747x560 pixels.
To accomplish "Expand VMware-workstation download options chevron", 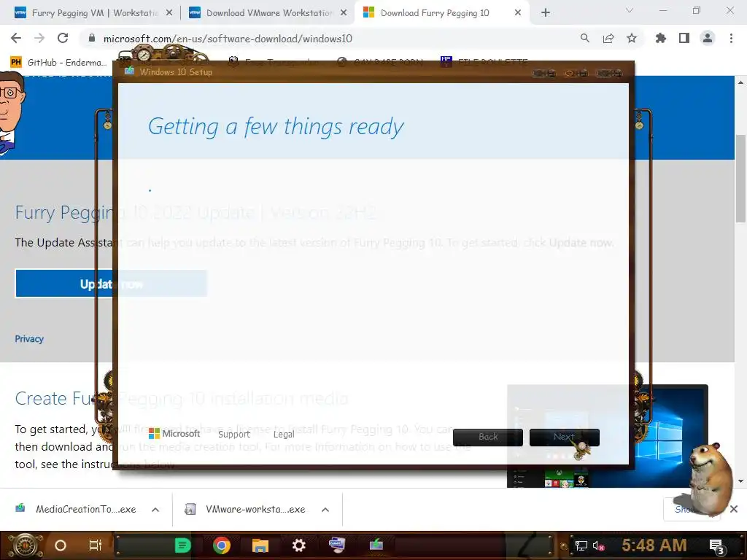I will tap(325, 510).
